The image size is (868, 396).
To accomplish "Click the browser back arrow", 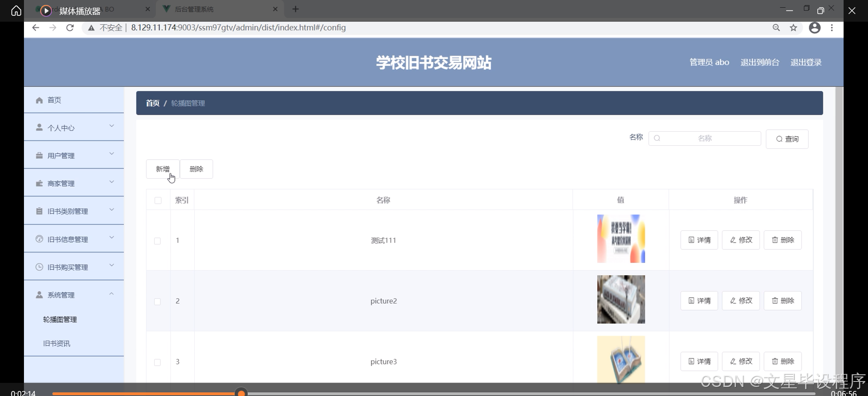I will 36,28.
